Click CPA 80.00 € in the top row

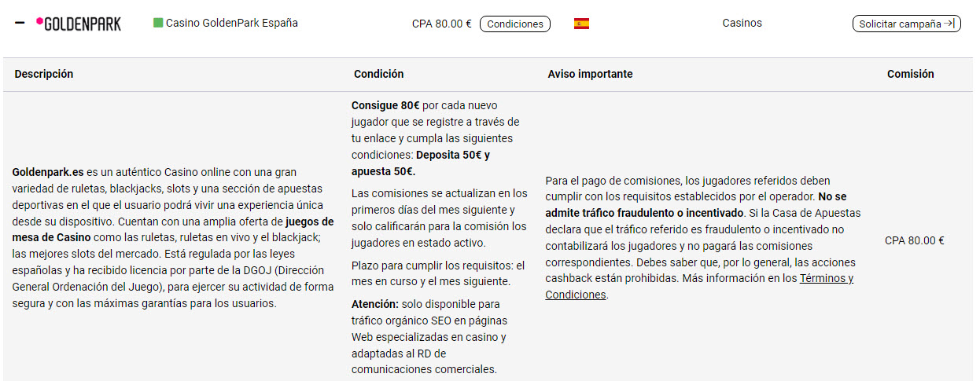point(441,24)
